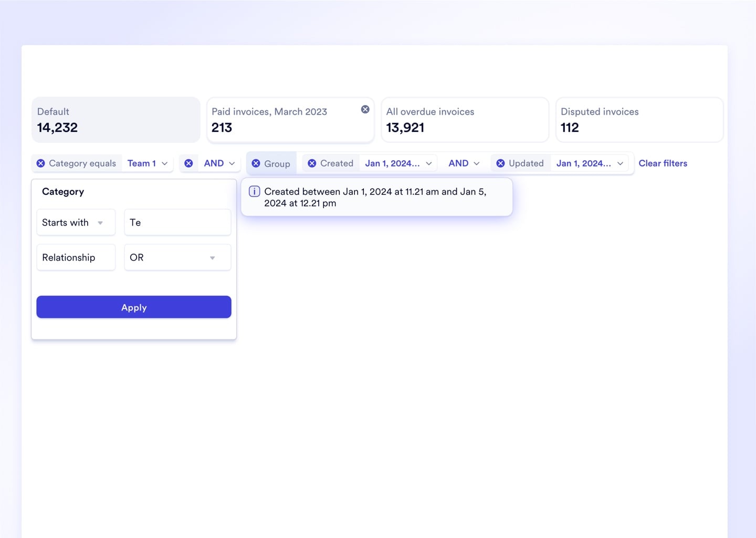
Task: Click the 13,921 overdue invoices count
Action: point(405,128)
